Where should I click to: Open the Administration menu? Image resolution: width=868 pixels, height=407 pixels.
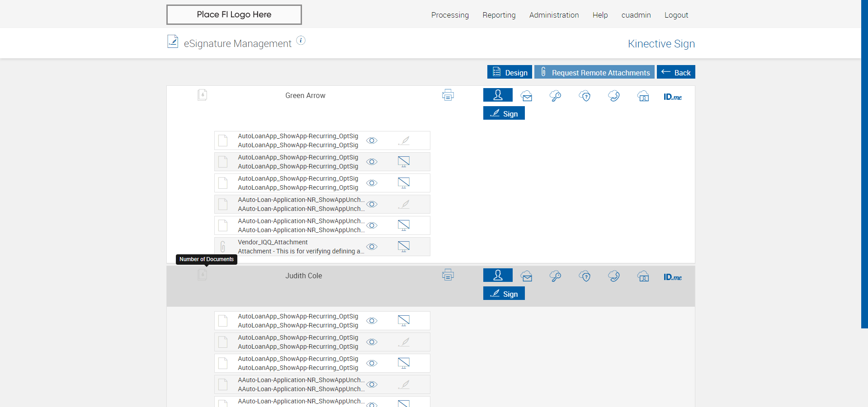click(554, 15)
